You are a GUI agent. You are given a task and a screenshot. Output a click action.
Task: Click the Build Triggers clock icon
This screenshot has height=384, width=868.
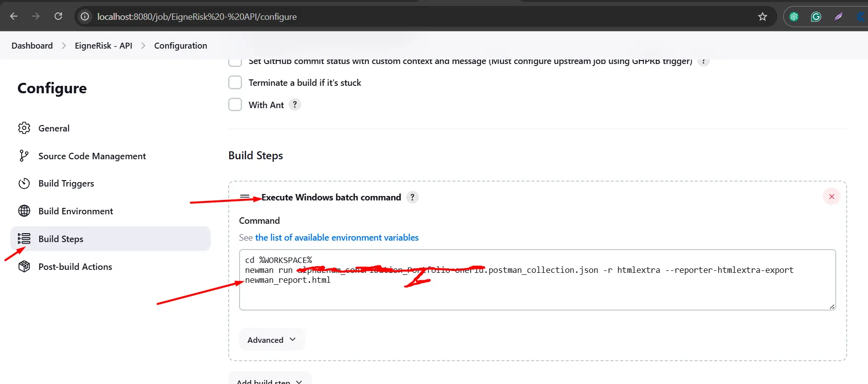click(x=24, y=184)
